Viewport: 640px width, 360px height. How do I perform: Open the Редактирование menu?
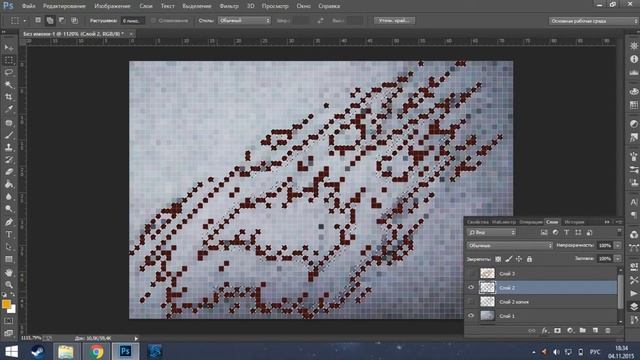tap(64, 6)
